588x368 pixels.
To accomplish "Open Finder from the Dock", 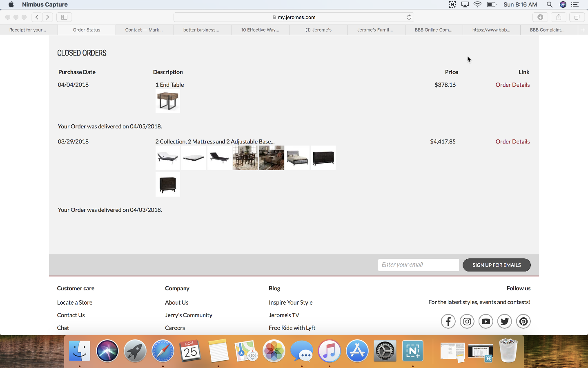I will [80, 351].
